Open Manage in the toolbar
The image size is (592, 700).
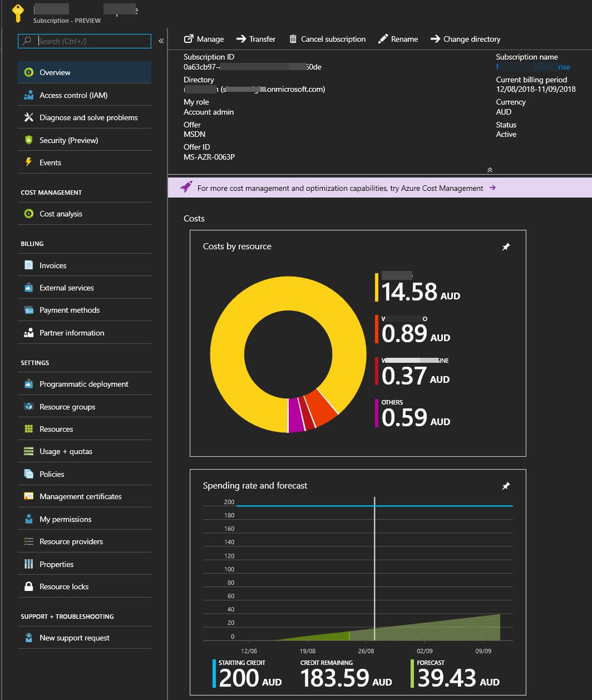click(x=204, y=39)
